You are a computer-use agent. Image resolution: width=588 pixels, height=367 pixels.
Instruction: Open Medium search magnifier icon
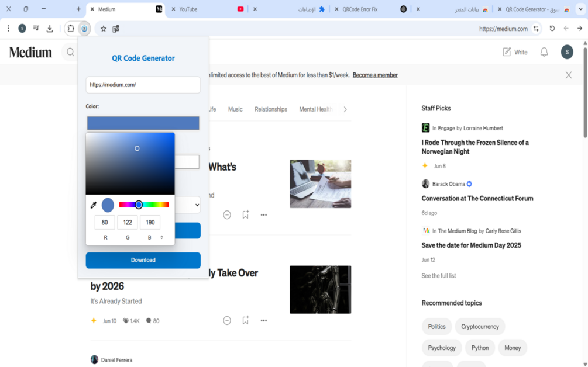click(70, 52)
